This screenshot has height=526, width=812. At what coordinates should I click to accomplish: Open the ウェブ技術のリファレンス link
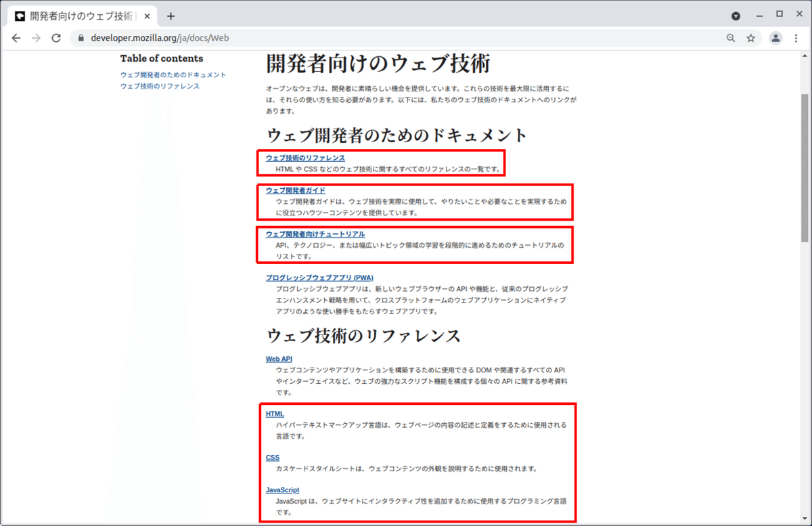point(306,158)
